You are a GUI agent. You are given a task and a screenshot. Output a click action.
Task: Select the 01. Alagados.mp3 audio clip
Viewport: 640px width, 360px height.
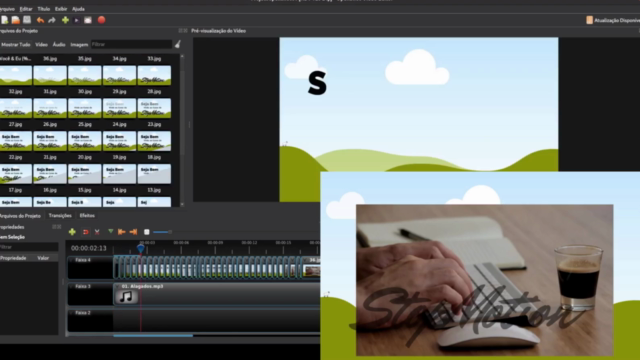pyautogui.click(x=216, y=294)
